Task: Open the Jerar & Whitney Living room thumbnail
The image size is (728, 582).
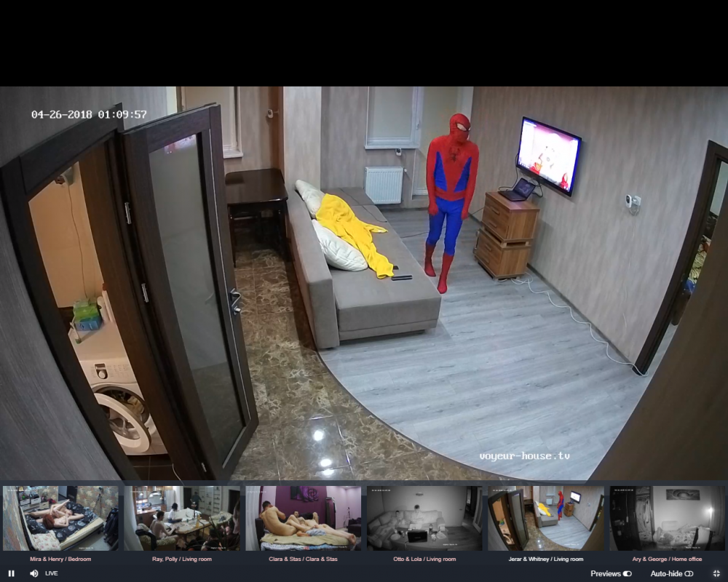Action: [x=546, y=518]
